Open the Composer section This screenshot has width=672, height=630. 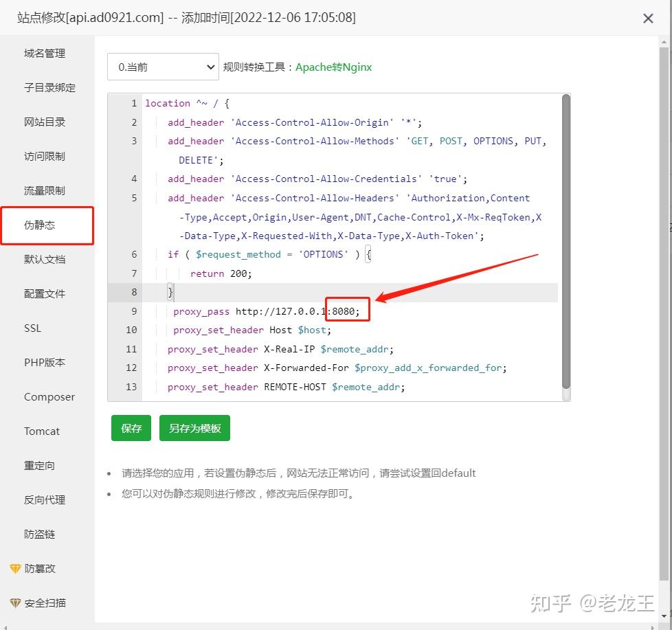[x=49, y=396]
